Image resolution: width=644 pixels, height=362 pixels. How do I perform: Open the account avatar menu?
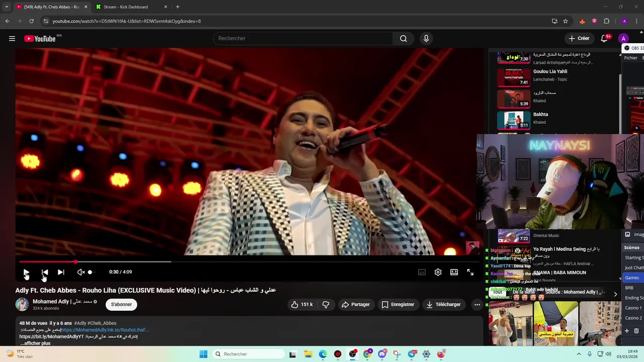click(x=623, y=39)
